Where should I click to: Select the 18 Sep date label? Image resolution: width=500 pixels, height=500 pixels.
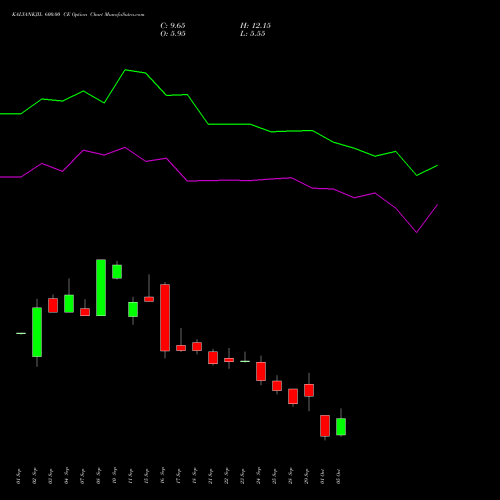point(195,476)
